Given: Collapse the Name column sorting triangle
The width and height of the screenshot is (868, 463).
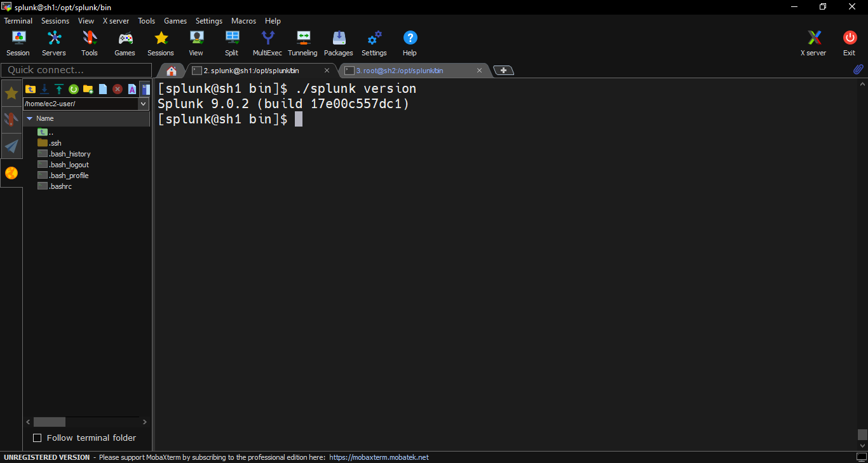Looking at the screenshot, I should click(x=29, y=118).
